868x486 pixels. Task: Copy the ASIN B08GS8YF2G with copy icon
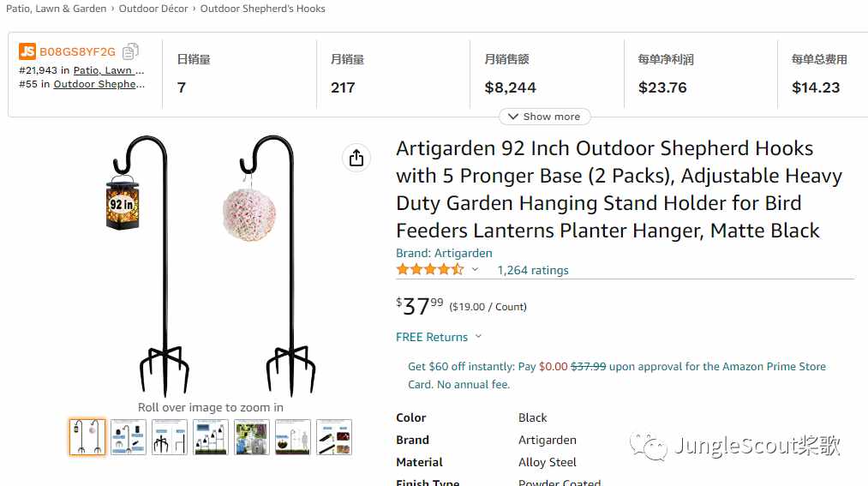130,51
